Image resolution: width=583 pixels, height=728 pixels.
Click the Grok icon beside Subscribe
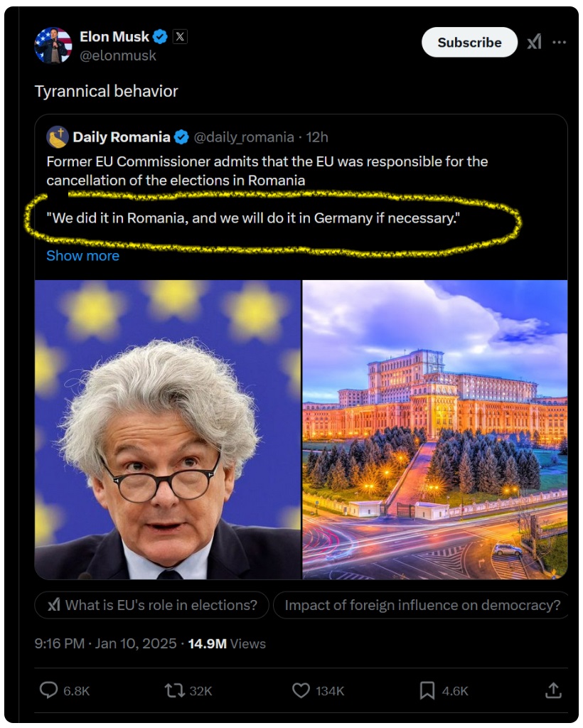tap(534, 42)
